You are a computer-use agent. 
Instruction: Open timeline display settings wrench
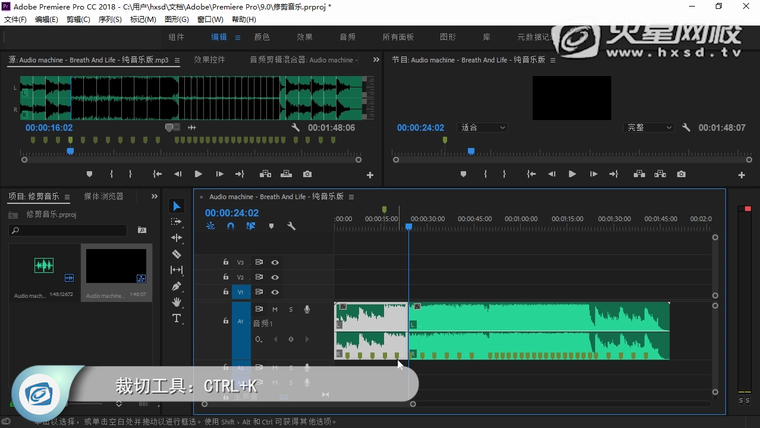(291, 226)
